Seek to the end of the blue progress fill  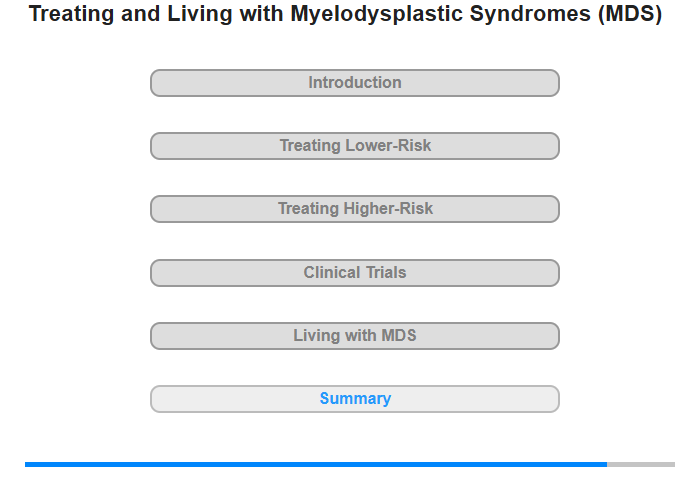pyautogui.click(x=606, y=464)
